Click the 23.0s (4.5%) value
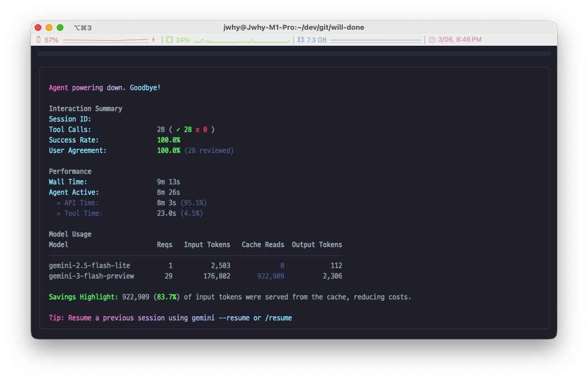Image resolution: width=588 pixels, height=380 pixels. click(x=180, y=214)
